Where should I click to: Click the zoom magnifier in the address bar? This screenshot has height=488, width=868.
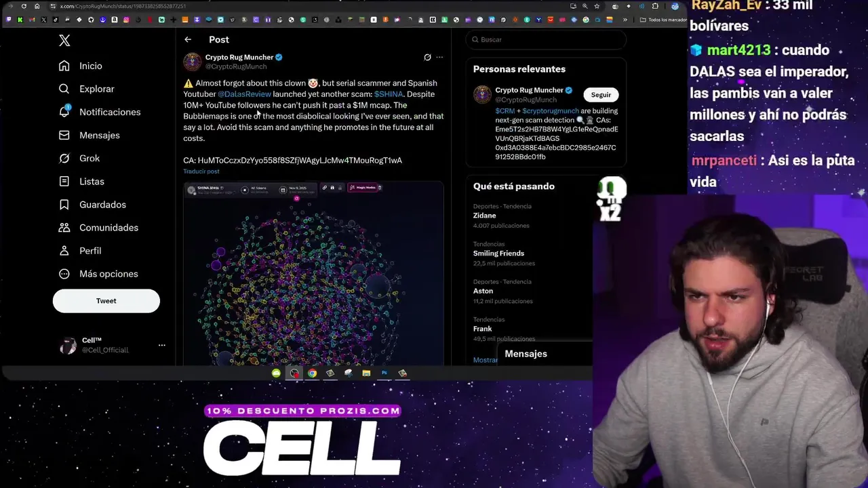coord(585,6)
